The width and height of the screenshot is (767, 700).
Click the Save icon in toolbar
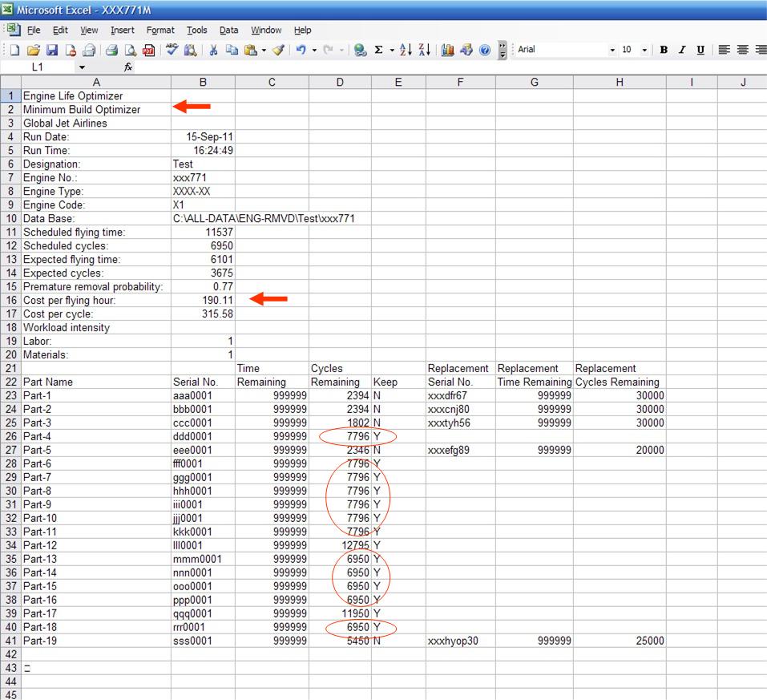pyautogui.click(x=52, y=50)
